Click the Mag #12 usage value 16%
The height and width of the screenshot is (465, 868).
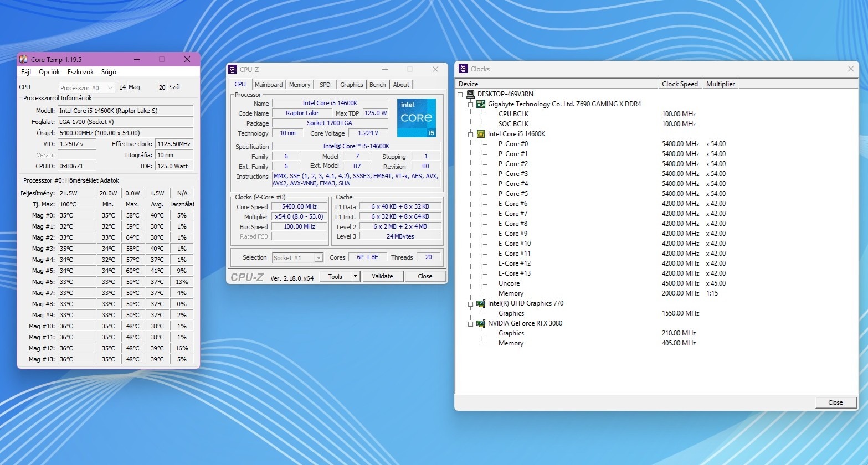point(182,348)
